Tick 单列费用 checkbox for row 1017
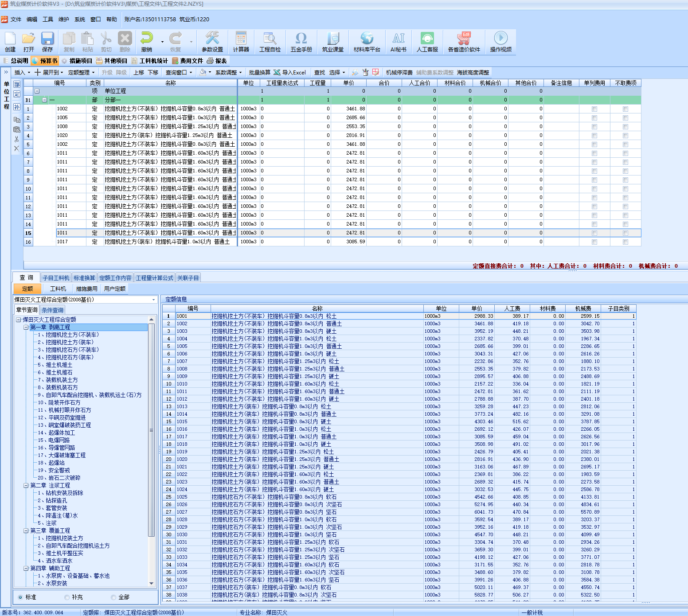The height and width of the screenshot is (616, 688). click(x=594, y=242)
